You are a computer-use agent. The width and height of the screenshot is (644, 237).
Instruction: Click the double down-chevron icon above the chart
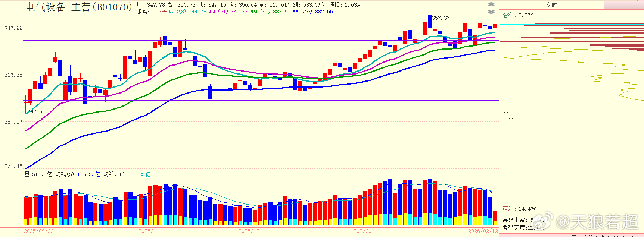(491, 12)
